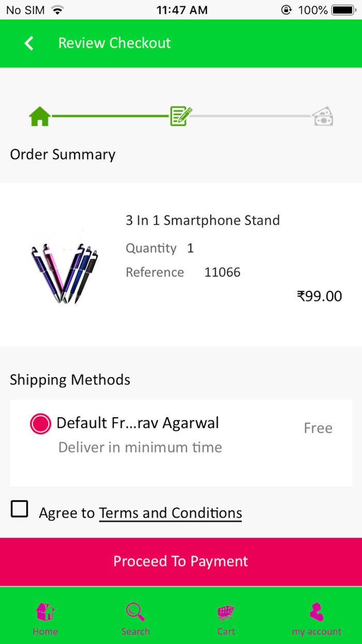362x644 pixels.
Task: Check the Agree to Terms and Conditions box
Action: pos(19,509)
